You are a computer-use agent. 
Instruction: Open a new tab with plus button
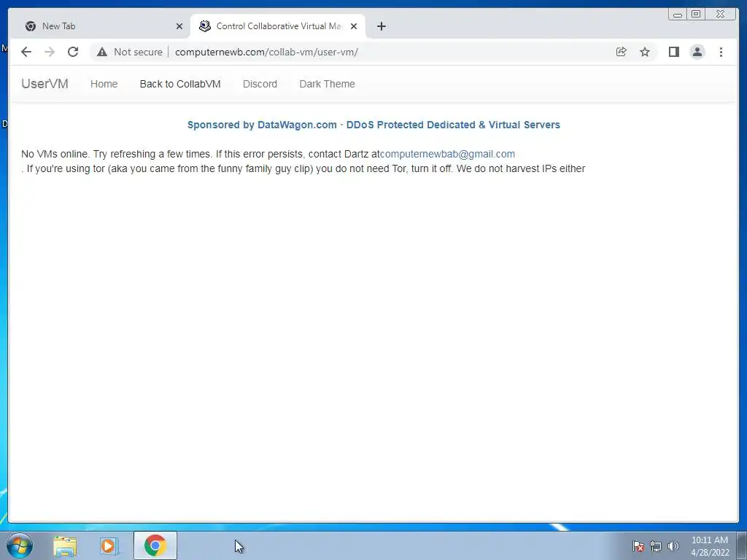tap(381, 26)
